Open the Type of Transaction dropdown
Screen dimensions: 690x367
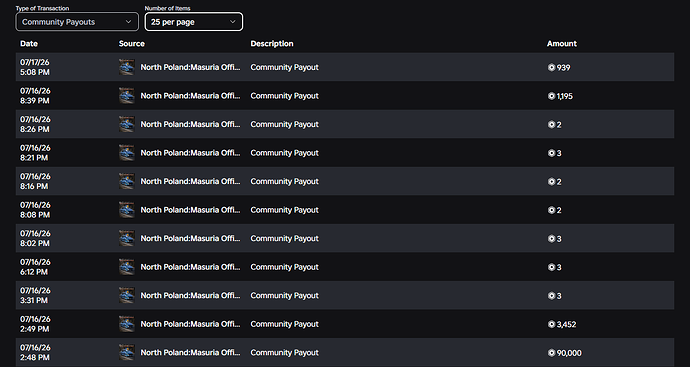(77, 22)
